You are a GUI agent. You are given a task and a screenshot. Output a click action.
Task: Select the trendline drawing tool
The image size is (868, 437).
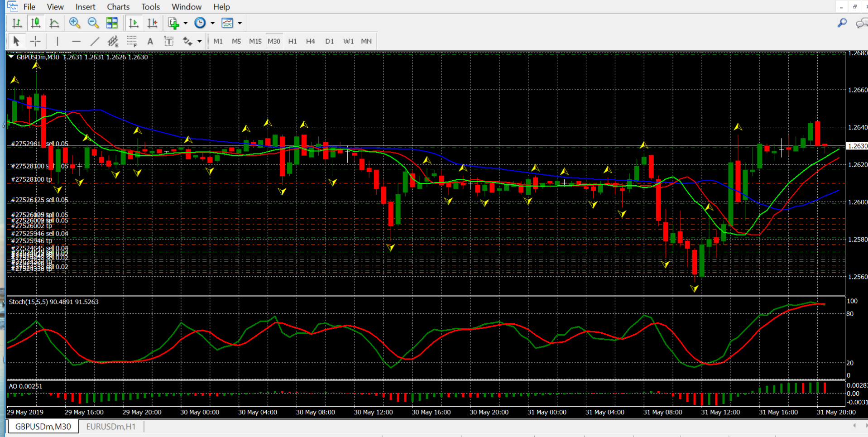[x=95, y=41]
